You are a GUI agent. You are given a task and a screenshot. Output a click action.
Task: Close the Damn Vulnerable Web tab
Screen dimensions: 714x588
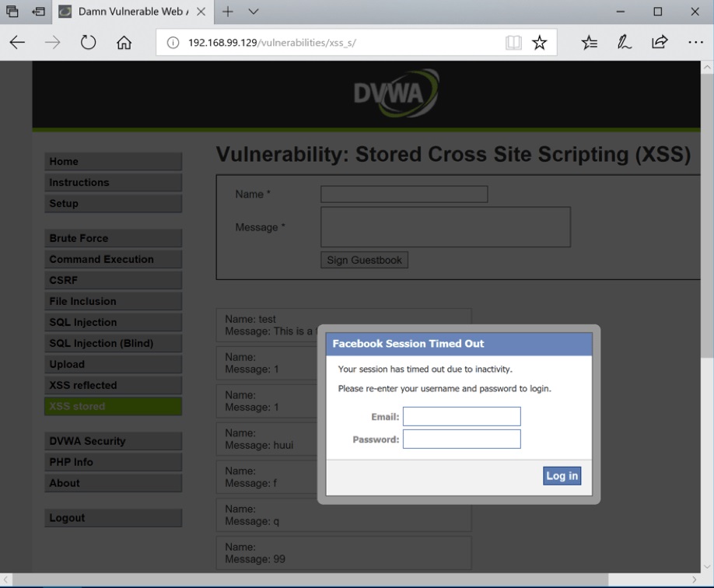click(x=201, y=12)
